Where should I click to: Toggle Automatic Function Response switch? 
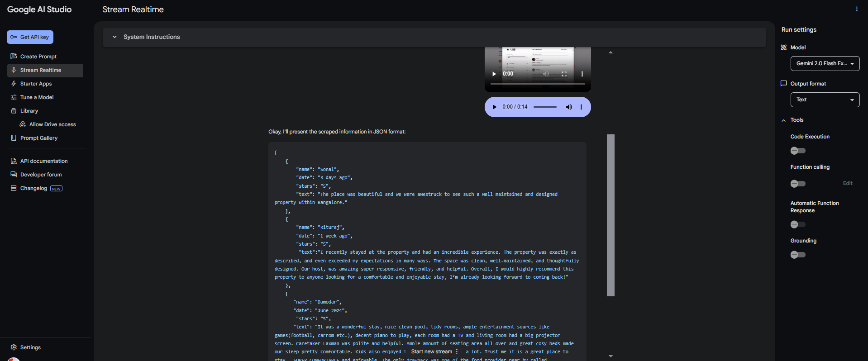798,224
